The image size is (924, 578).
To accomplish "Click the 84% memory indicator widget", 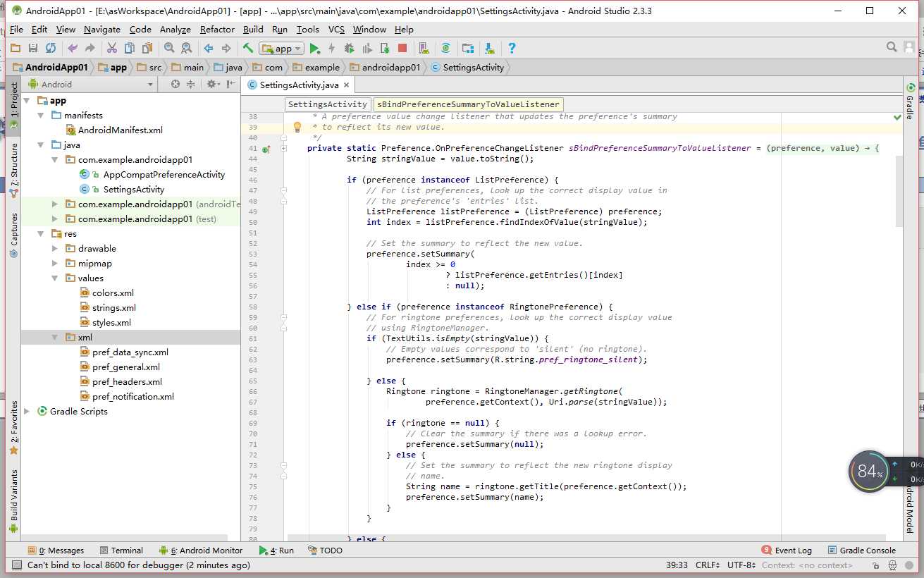I will 869,472.
